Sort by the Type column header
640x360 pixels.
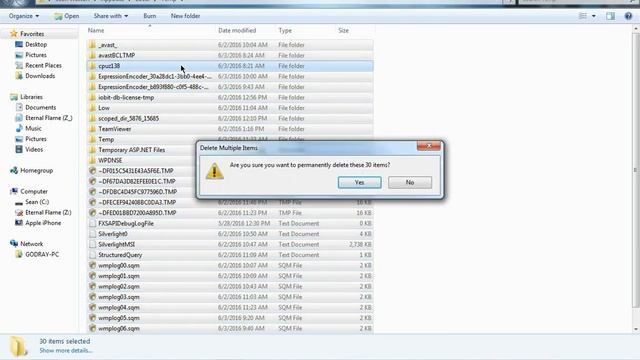coord(285,31)
